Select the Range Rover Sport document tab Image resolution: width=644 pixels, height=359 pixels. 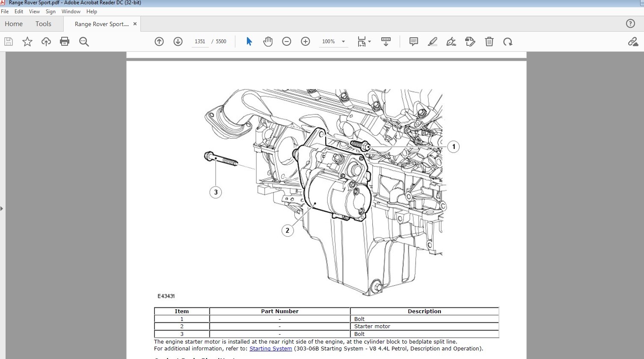point(102,24)
